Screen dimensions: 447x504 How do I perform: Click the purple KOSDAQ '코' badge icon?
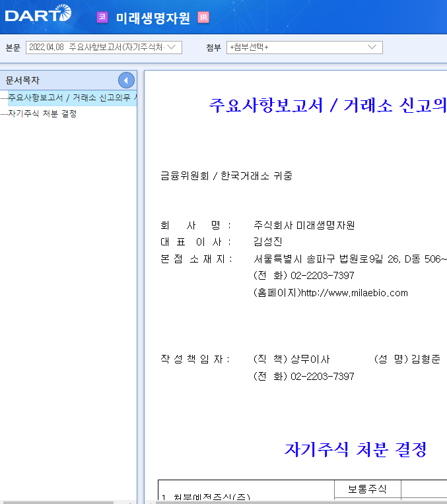coord(102,17)
